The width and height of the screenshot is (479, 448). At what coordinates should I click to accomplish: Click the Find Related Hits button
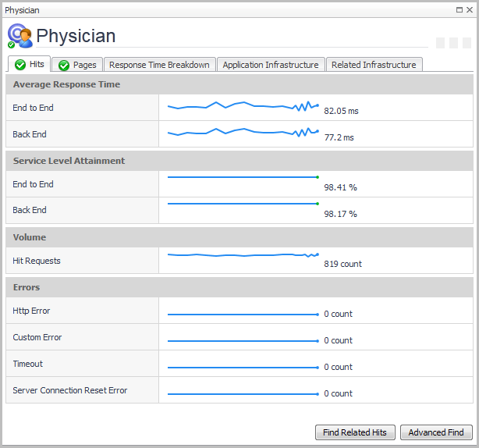(355, 432)
